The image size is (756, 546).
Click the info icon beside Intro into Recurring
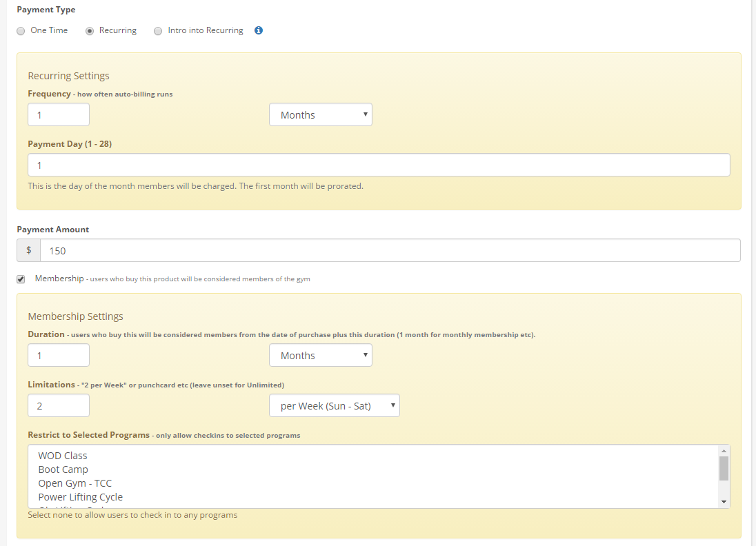pyautogui.click(x=259, y=30)
